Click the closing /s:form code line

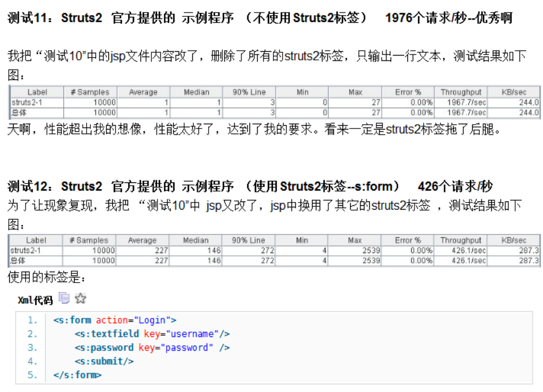(77, 375)
